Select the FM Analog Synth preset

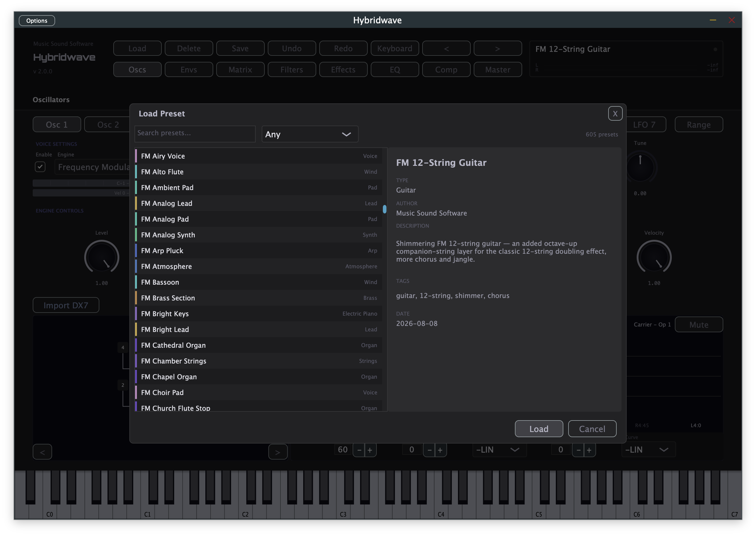(x=258, y=235)
